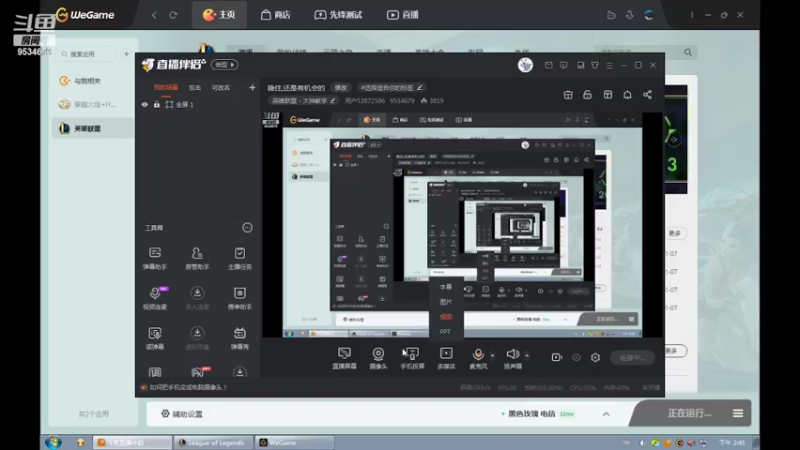Open League of Legends from the taskbar

(x=211, y=443)
